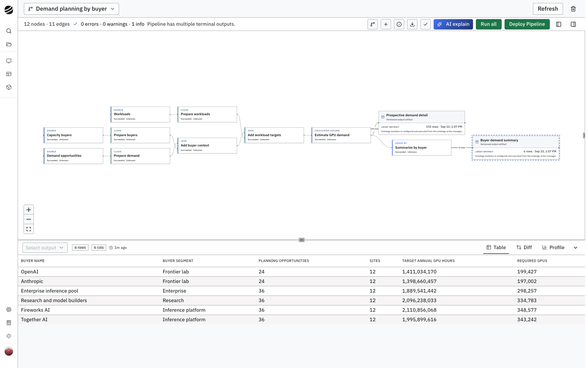Image resolution: width=588 pixels, height=368 pixels.
Task: Add a node with the plus toolbar button
Action: pos(386,24)
